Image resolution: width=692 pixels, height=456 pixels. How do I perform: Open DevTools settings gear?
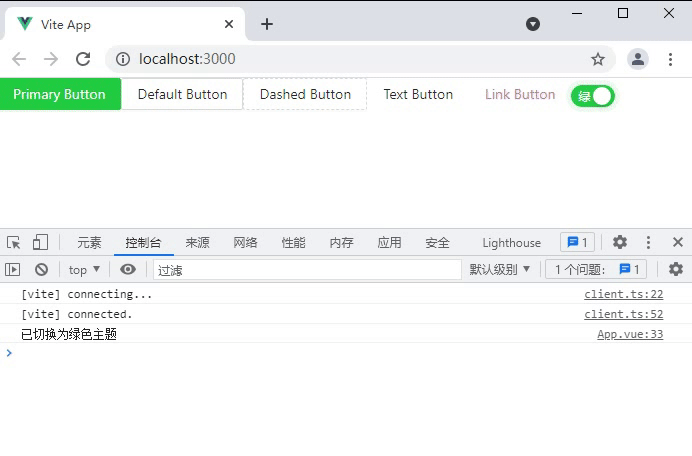[620, 242]
